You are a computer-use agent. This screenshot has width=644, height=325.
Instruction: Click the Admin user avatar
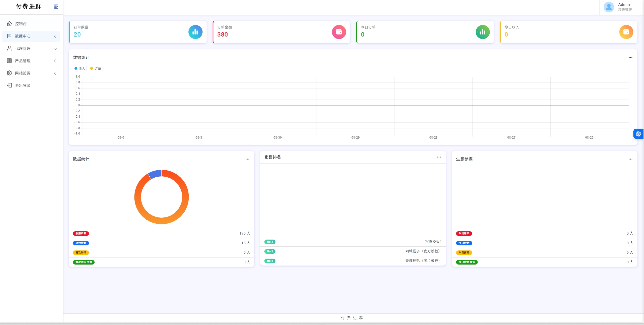pyautogui.click(x=609, y=7)
